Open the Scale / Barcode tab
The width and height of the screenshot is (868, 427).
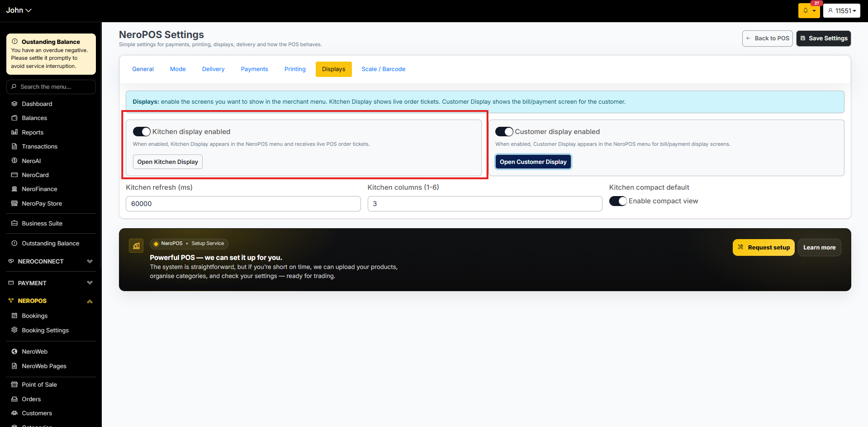click(x=384, y=69)
